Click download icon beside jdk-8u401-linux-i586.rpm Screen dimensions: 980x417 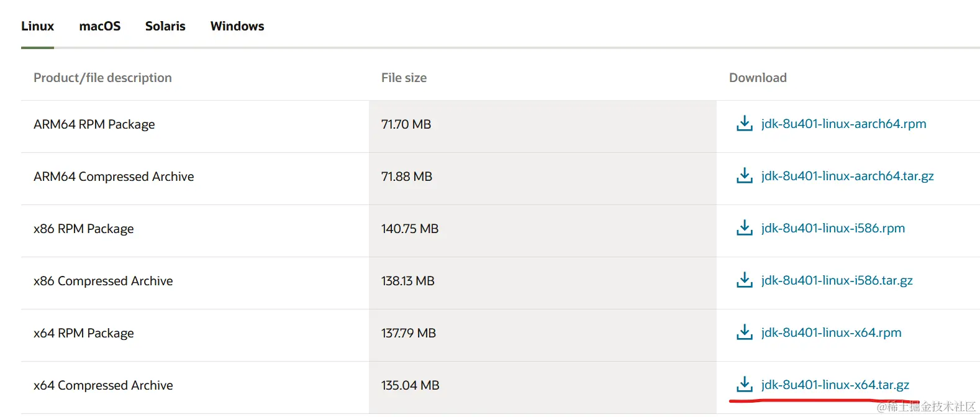(744, 228)
